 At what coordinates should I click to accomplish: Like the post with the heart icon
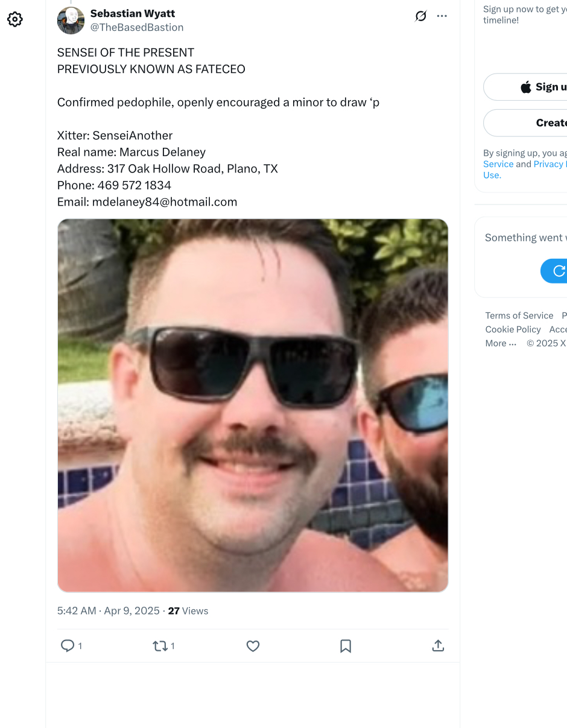coord(253,646)
